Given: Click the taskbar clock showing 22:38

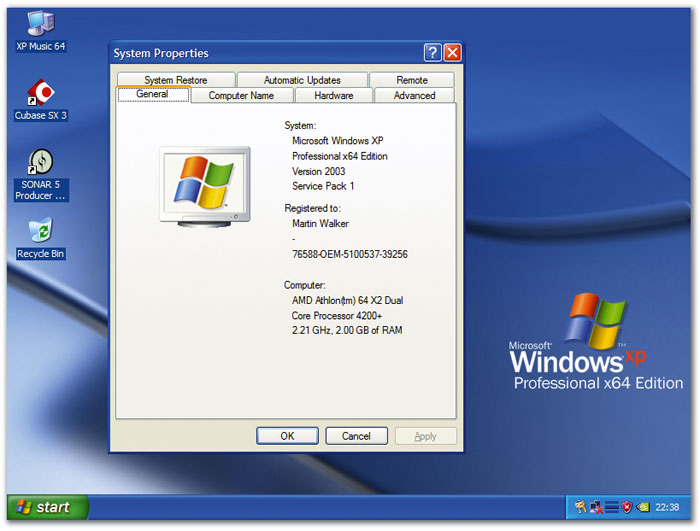Looking at the screenshot, I should (x=667, y=507).
